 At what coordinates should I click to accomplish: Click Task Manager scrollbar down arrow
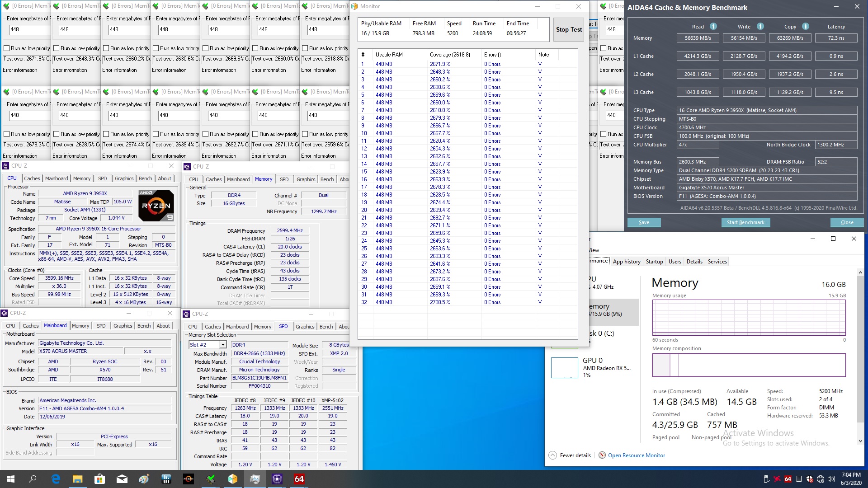[860, 441]
